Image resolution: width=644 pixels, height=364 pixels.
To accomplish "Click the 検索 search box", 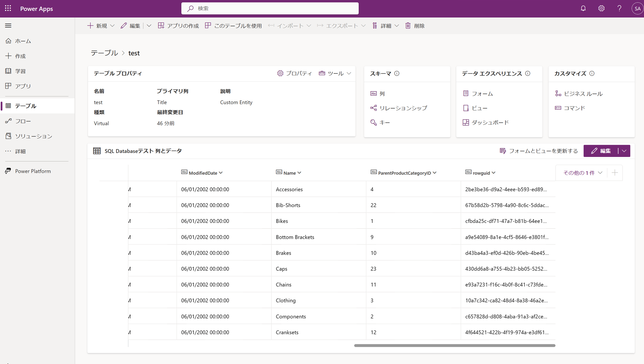I will point(270,8).
